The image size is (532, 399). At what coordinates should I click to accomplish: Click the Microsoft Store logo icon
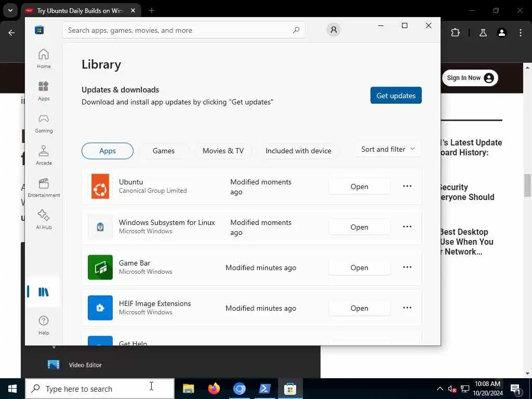tap(39, 30)
